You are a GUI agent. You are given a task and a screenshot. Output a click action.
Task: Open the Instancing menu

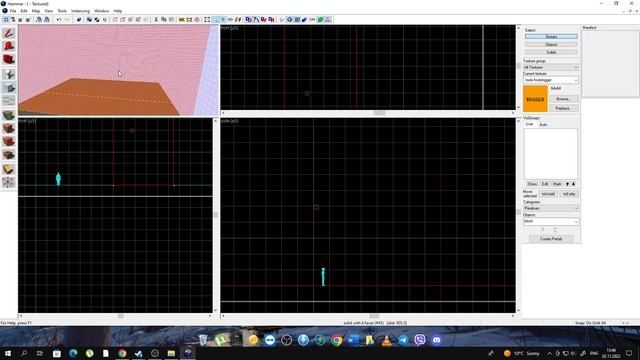tap(80, 11)
